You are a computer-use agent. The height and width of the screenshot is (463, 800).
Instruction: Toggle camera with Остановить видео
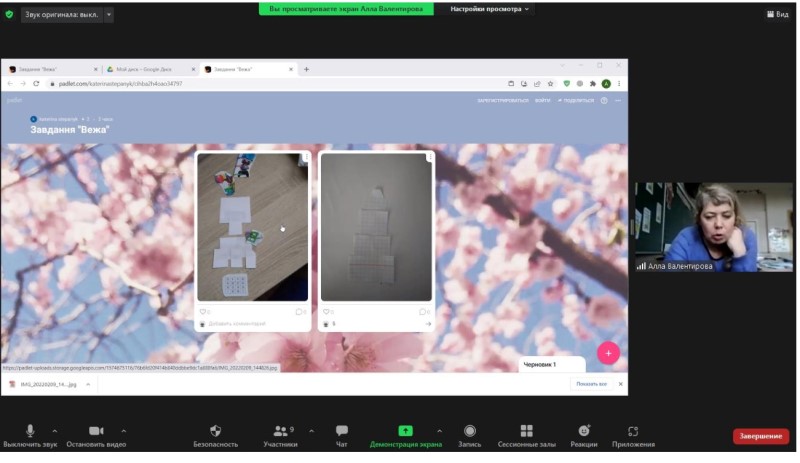[x=96, y=431]
